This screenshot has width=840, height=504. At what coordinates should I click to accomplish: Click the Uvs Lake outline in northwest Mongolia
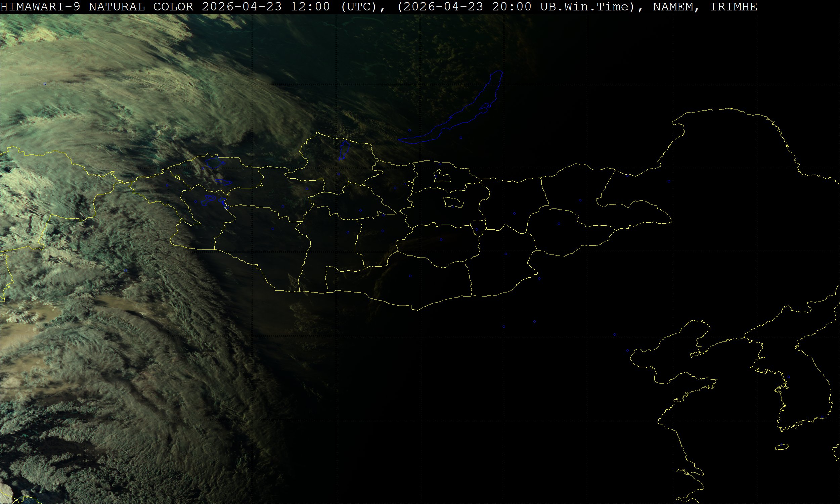[x=214, y=162]
